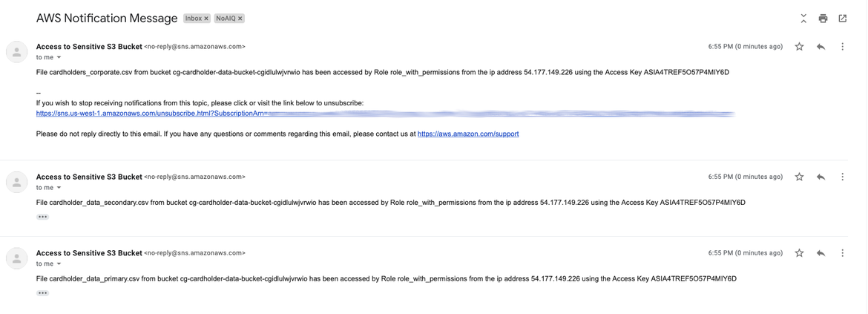Reply to the cardholder_data_primary.csv email
Image resolution: width=868 pixels, height=314 pixels.
(x=821, y=253)
